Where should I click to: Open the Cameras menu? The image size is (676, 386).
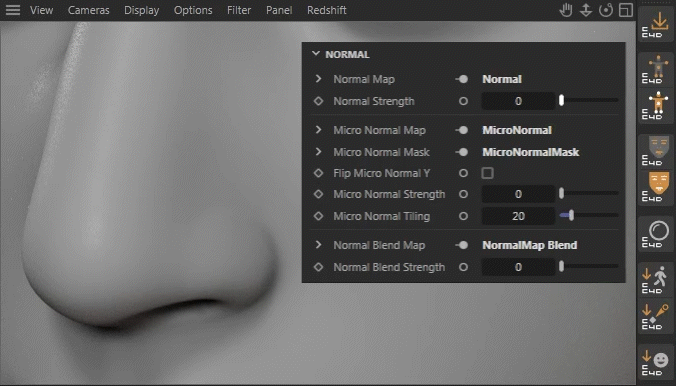[x=88, y=10]
